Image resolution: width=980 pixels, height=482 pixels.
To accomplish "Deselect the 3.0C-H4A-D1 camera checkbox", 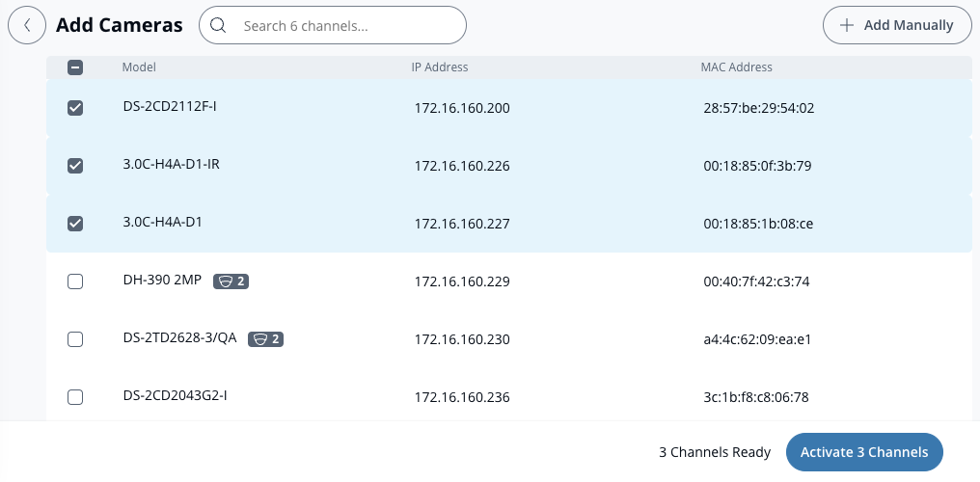I will tap(75, 224).
